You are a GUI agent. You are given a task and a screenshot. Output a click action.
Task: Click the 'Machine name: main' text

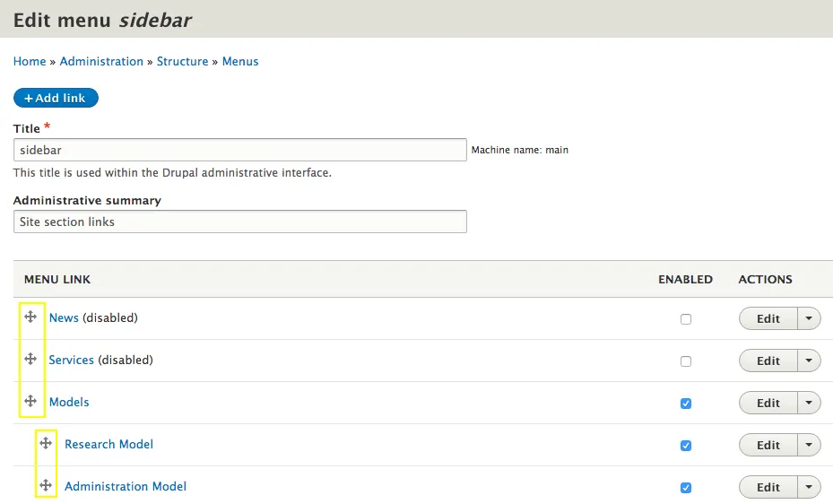[519, 151]
